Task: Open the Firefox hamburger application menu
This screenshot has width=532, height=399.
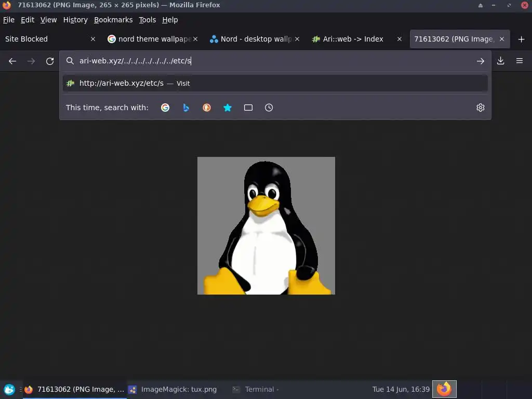Action: pyautogui.click(x=519, y=61)
